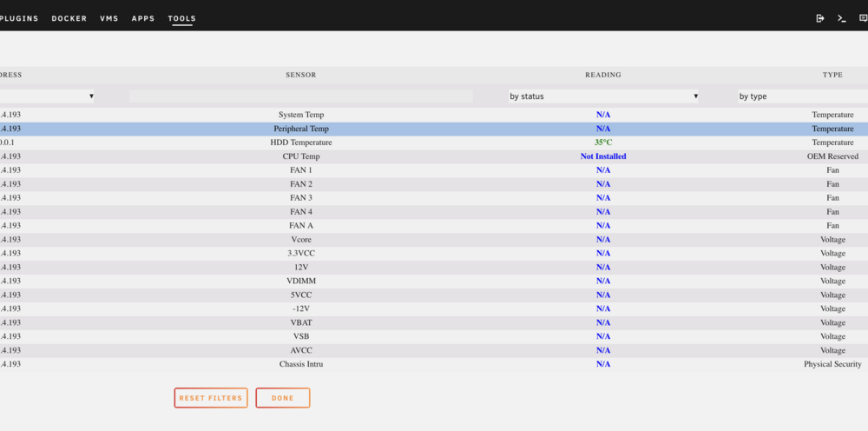Open the VMS tab
This screenshot has height=431, width=868.
coord(109,18)
